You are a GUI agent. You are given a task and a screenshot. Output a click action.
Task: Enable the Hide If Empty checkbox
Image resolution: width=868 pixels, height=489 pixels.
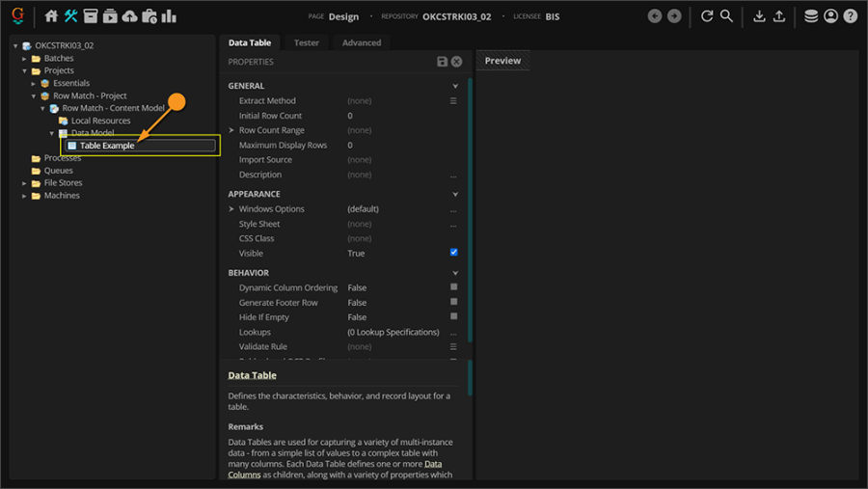(453, 316)
